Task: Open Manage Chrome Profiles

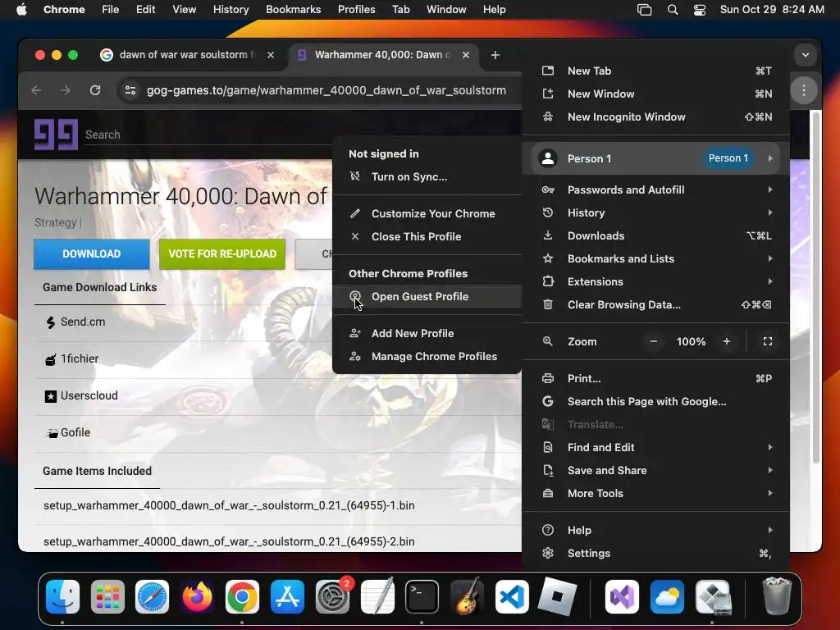Action: pos(427,356)
